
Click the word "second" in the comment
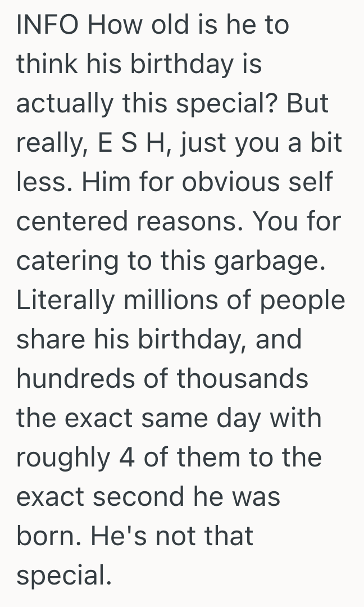click(147, 497)
